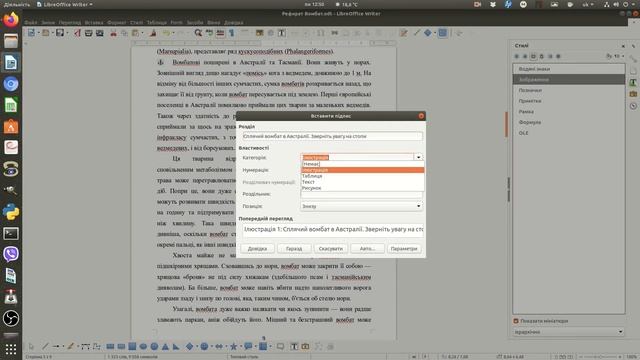Screen dimensions: 640x360
Task: Open OBS Studio from the dock
Action: click(11, 318)
